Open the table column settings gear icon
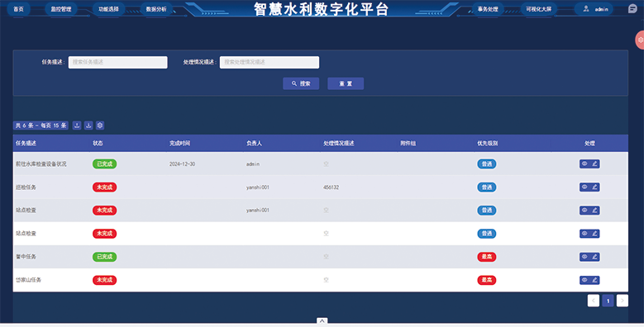This screenshot has height=327, width=644. 100,126
